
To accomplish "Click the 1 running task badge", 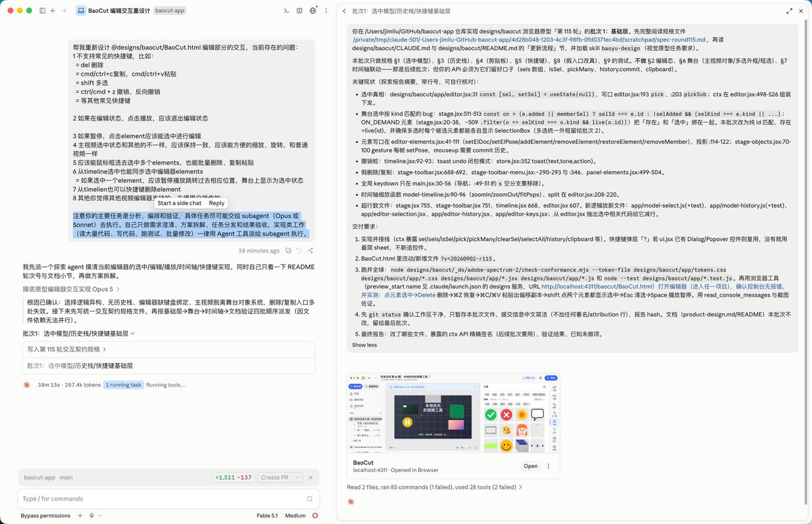I will pos(123,385).
